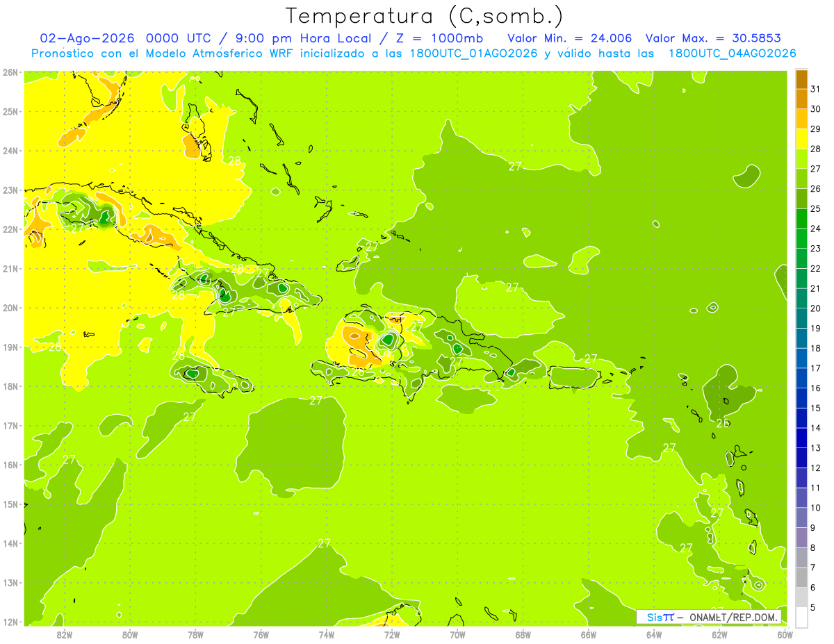Click the '60W' longitude axis label

point(785,634)
